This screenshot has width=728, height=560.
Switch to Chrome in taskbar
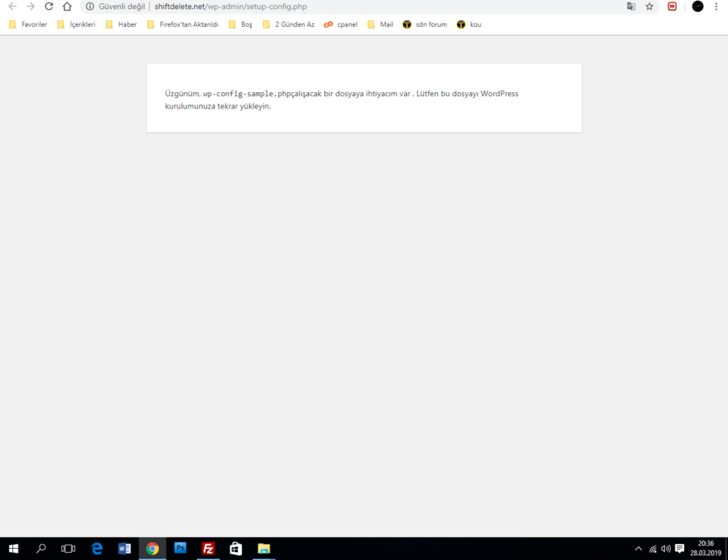pos(152,549)
